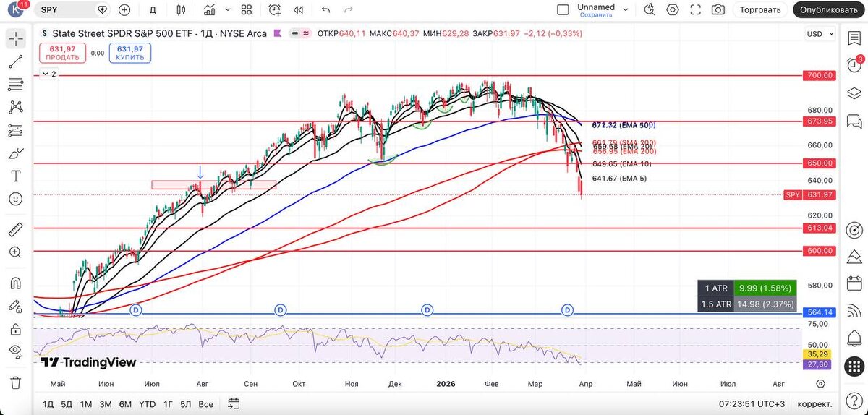
Task: Toggle magnet mode for drawings
Action: (x=15, y=283)
